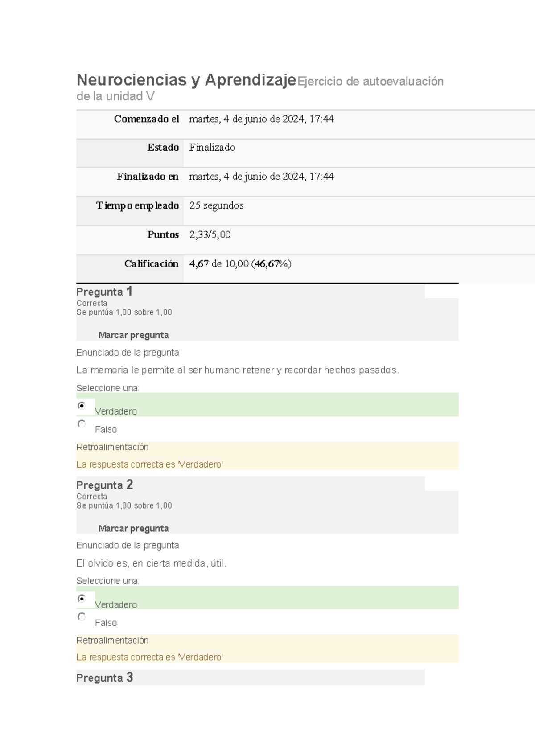Click the Pregunta 1 heading
This screenshot has height=756, width=535.
104,292
